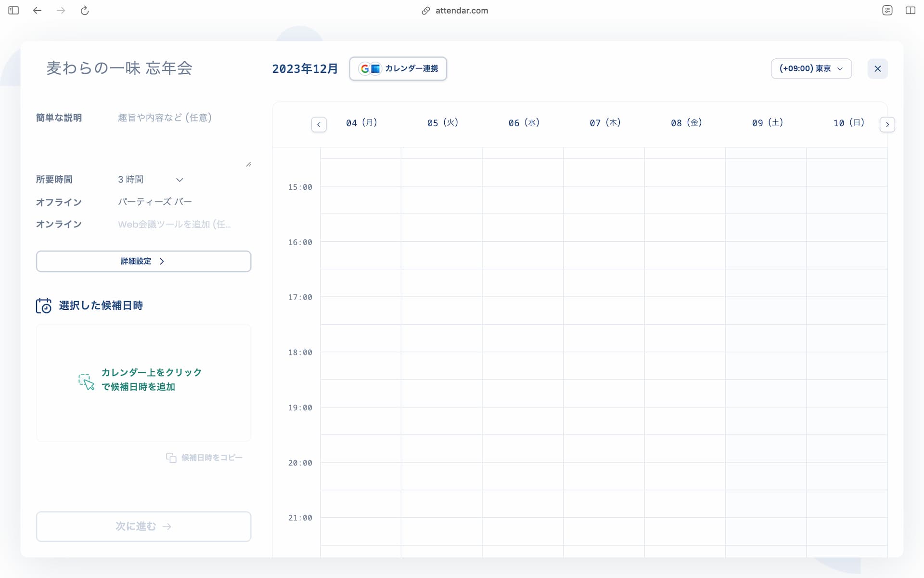Show next week in calendar
Viewport: 924px width, 578px height.
(887, 124)
